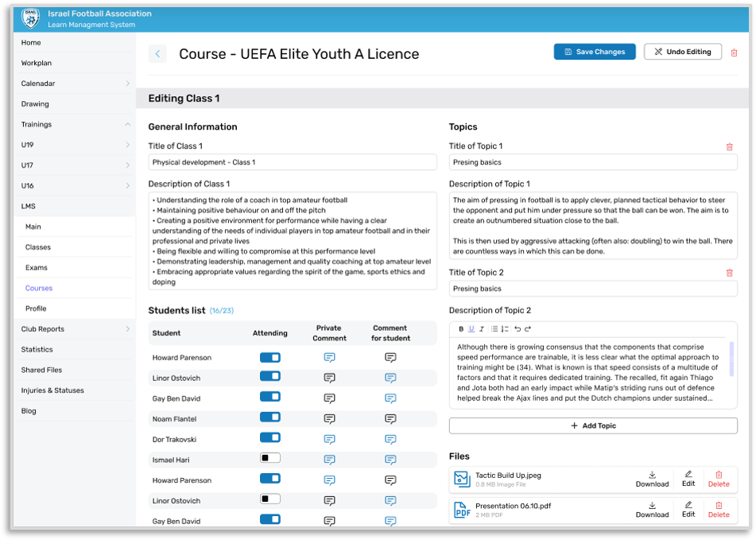Toggle attendance for Noam Flantel

(270, 418)
